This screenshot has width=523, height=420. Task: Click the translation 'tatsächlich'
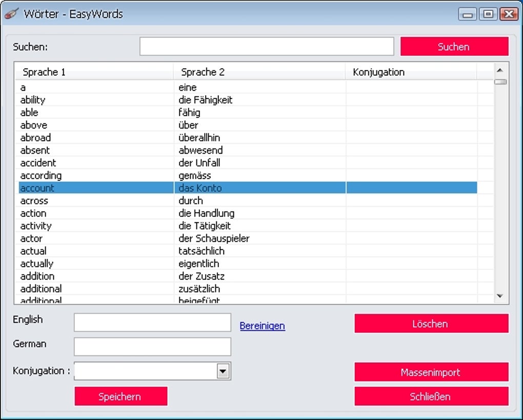pos(202,251)
